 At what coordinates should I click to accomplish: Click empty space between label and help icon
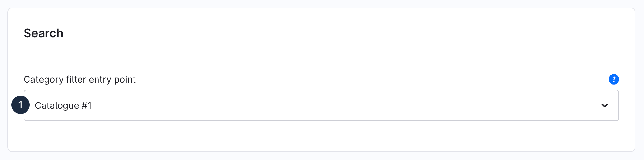pyautogui.click(x=360, y=79)
